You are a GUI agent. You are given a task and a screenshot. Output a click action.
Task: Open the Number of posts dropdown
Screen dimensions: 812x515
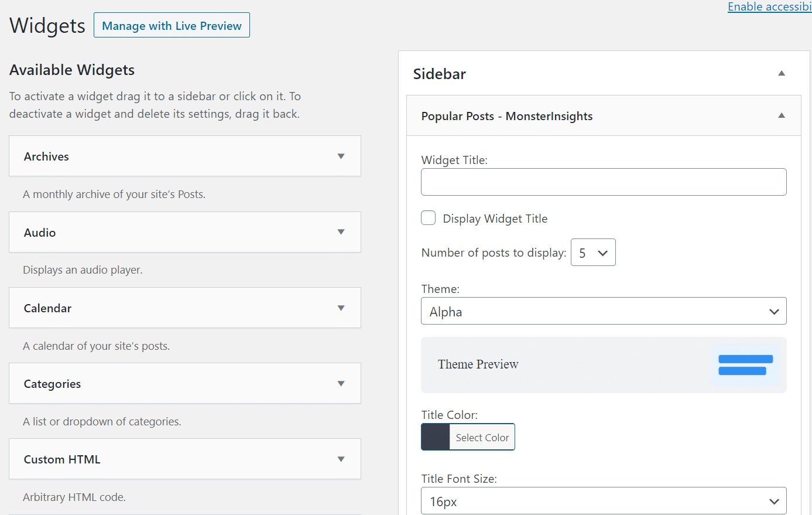tap(593, 252)
